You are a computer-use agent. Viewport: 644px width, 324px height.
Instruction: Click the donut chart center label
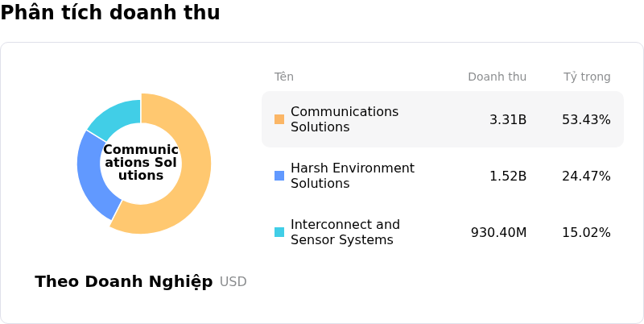141,163
